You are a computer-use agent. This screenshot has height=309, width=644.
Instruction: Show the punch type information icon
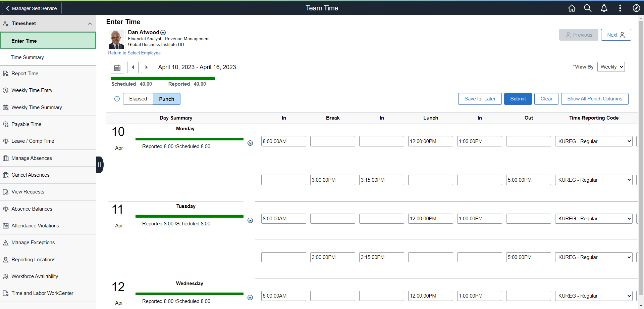(x=117, y=99)
